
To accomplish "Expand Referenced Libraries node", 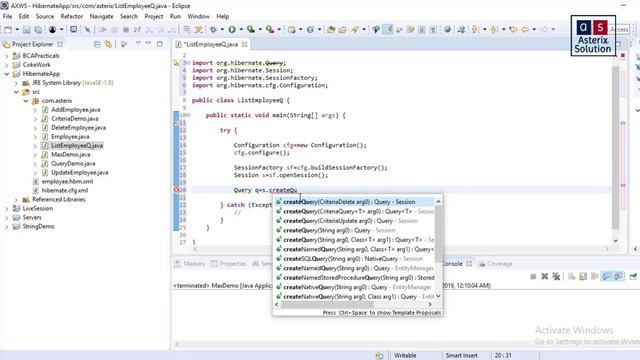I will click(x=16, y=200).
